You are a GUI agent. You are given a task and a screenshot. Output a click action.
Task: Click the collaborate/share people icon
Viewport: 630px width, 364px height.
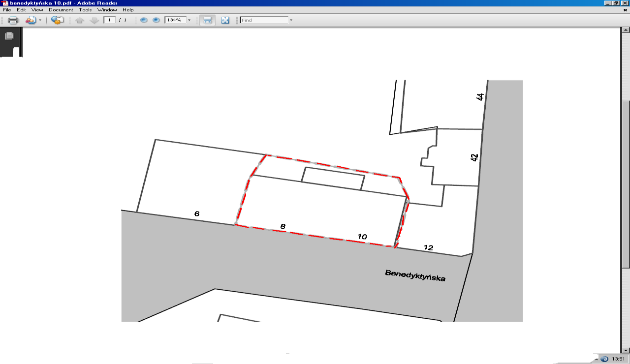tap(31, 20)
